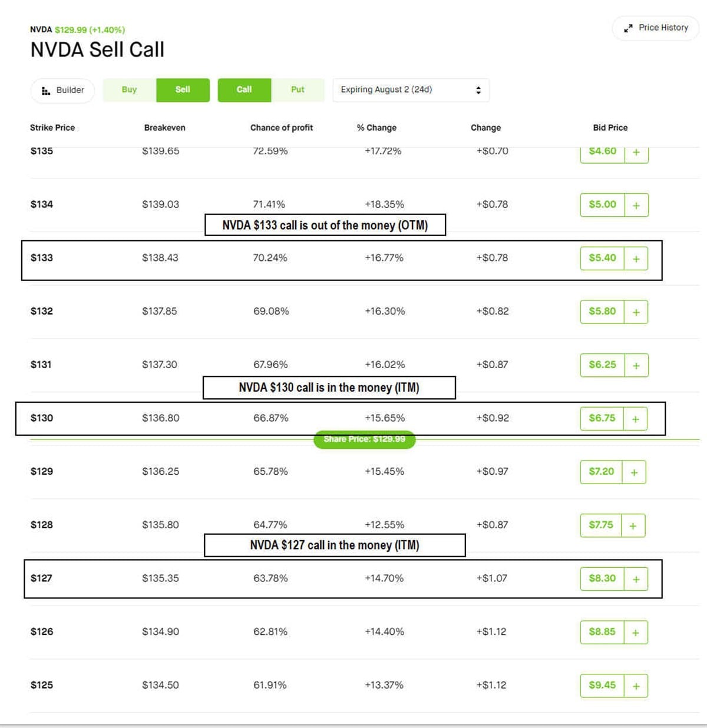
Task: Open the Price History view
Action: coord(656,28)
